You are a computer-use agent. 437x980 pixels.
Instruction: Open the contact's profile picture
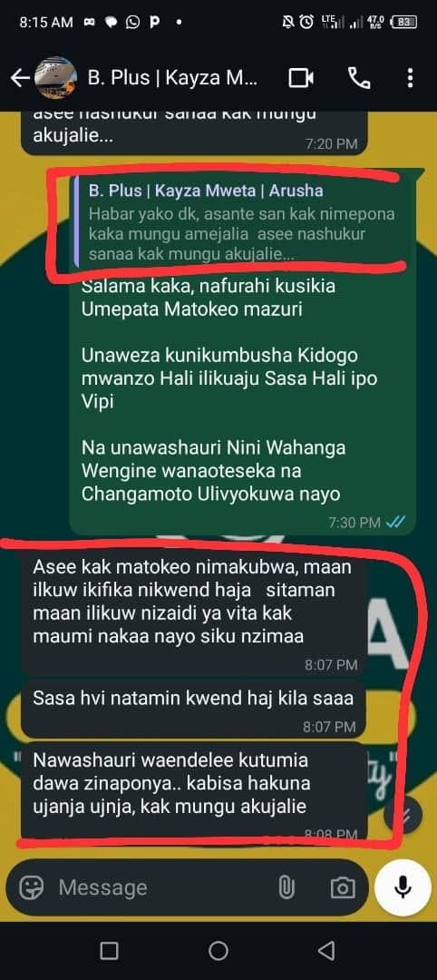coord(55,78)
